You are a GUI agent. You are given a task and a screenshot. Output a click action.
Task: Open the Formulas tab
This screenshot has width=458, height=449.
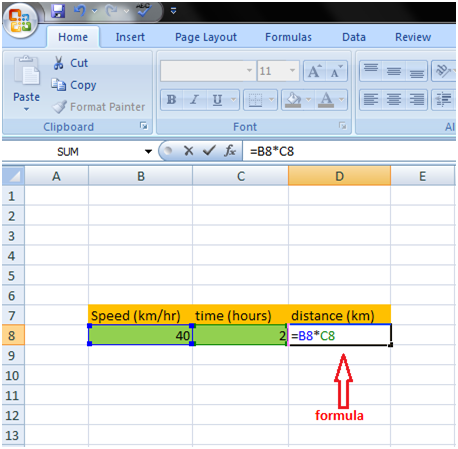288,37
